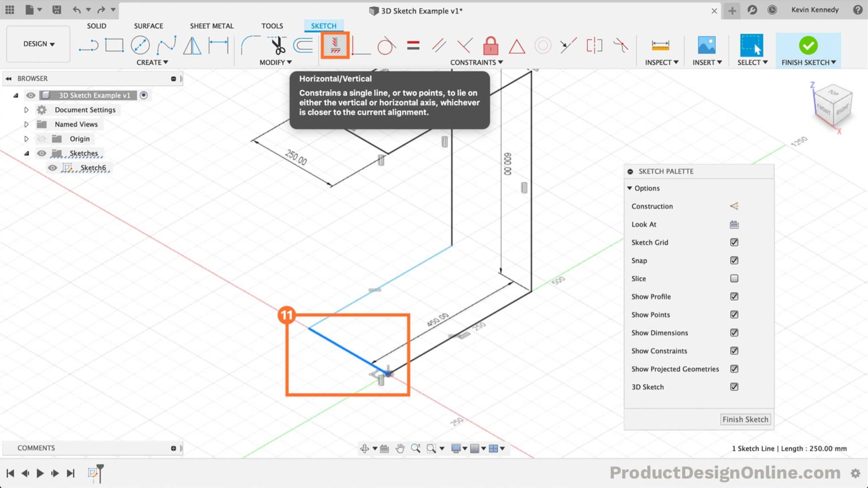Select the Pan tool in navigation bar

(x=401, y=448)
